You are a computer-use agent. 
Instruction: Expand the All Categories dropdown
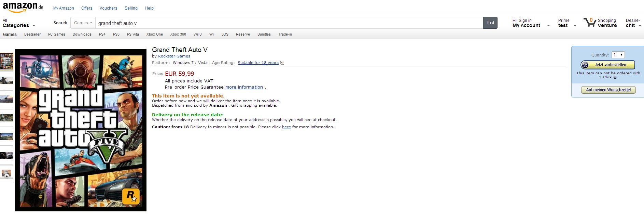point(19,23)
